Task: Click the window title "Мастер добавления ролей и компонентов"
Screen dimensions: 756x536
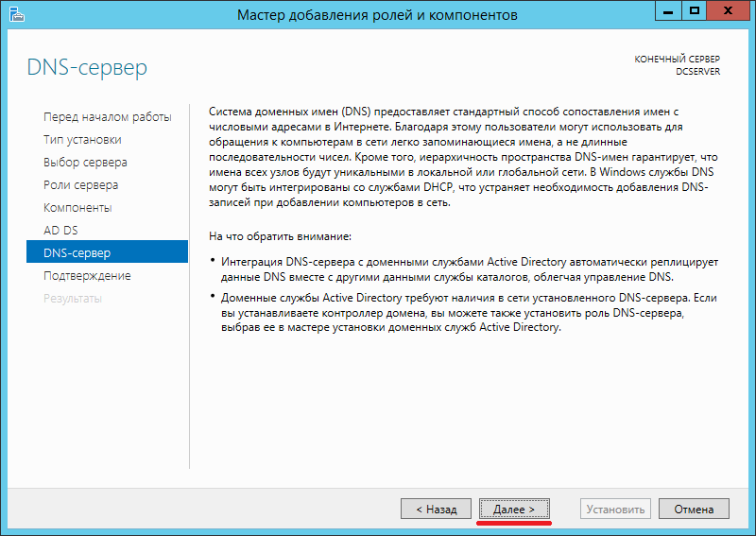Action: coord(377,15)
